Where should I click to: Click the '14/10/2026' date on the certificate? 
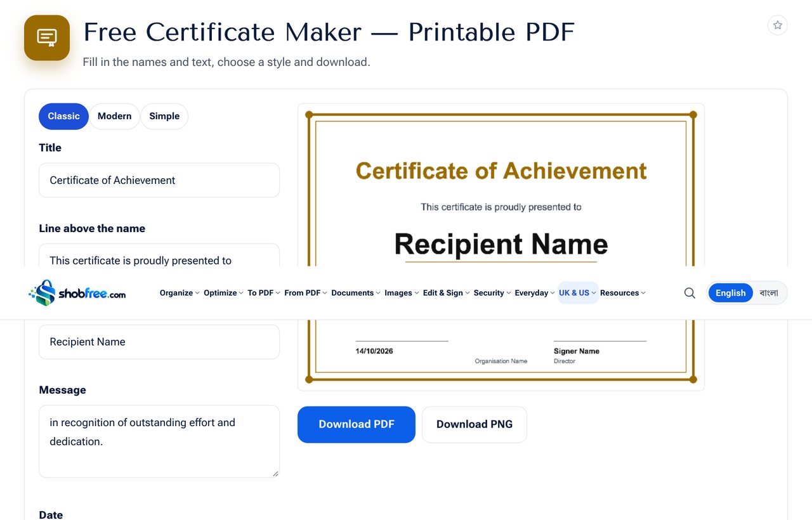(x=374, y=351)
